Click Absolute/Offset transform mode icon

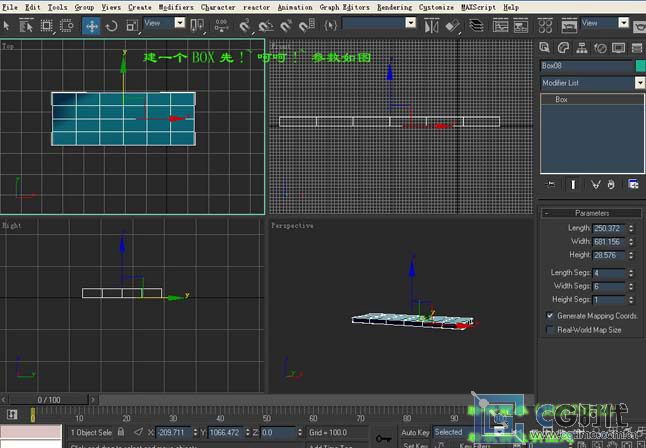pyautogui.click(x=138, y=432)
